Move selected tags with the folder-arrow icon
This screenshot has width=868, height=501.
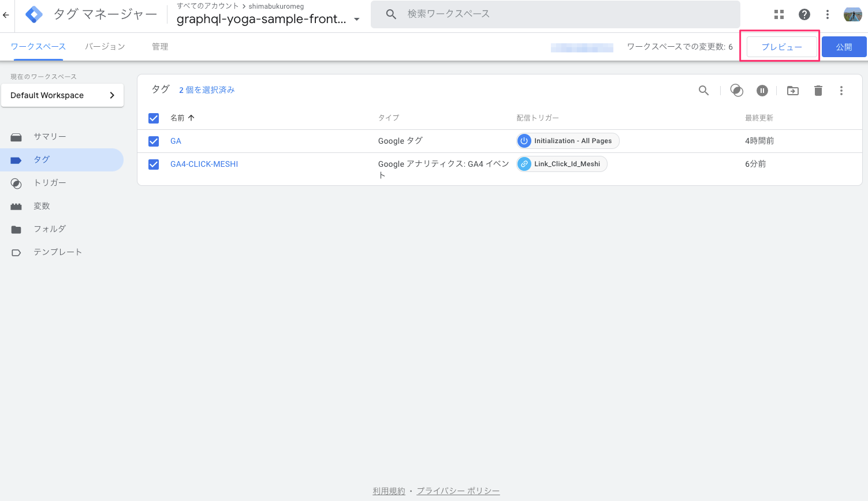point(792,91)
